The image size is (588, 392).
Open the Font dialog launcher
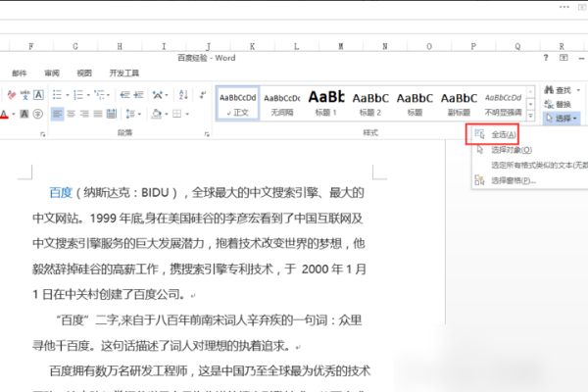[x=43, y=134]
